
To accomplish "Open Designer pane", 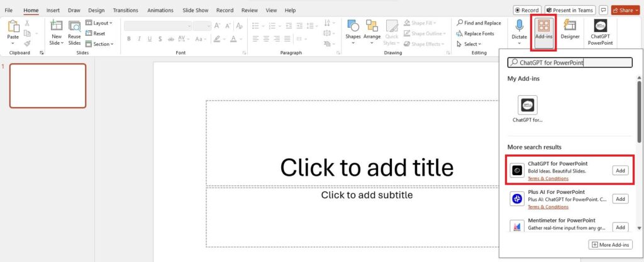I will pos(570,30).
